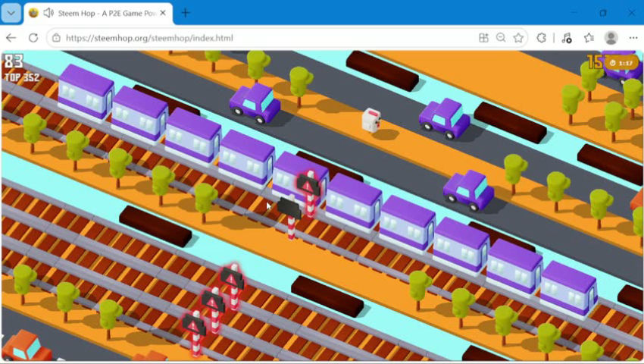
Task: Open the tab actions dropdown menu
Action: [11, 13]
